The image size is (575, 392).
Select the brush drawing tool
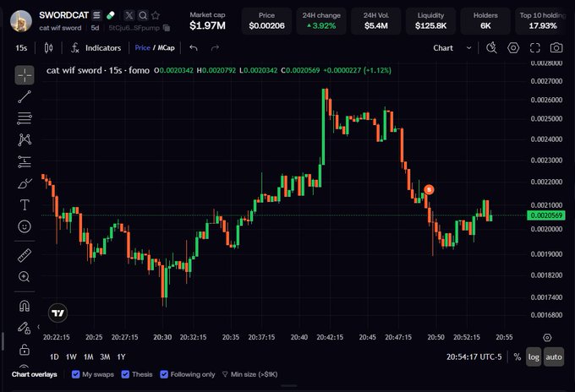[25, 183]
